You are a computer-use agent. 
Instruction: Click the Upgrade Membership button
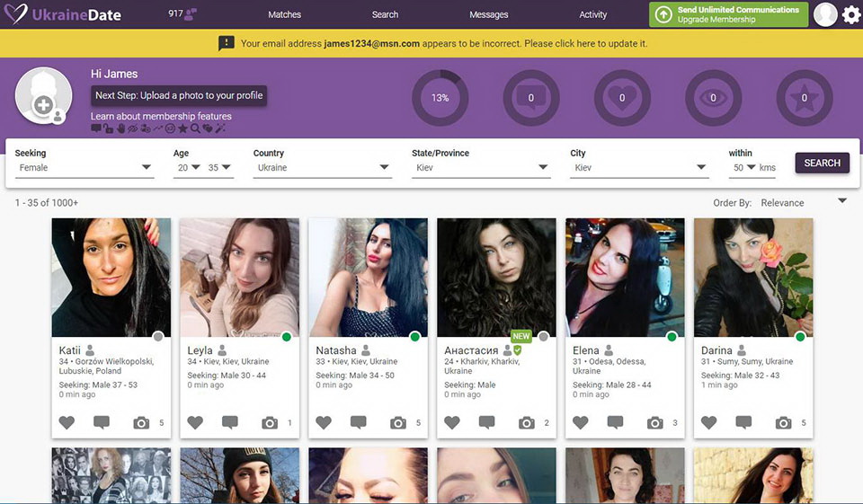(x=729, y=14)
